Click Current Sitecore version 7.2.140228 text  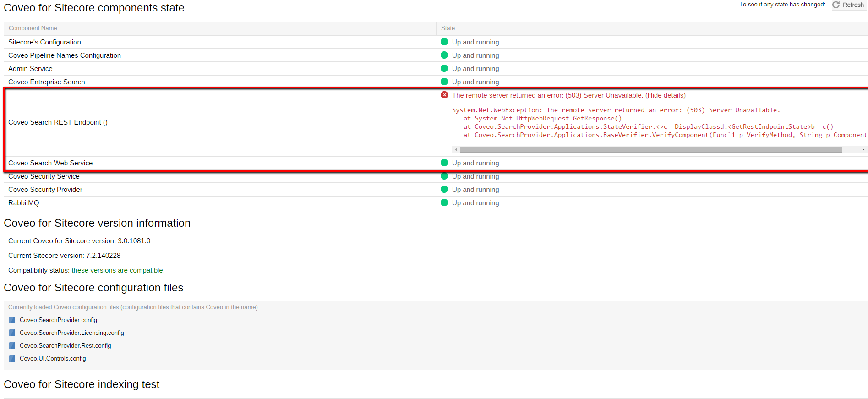pyautogui.click(x=65, y=256)
